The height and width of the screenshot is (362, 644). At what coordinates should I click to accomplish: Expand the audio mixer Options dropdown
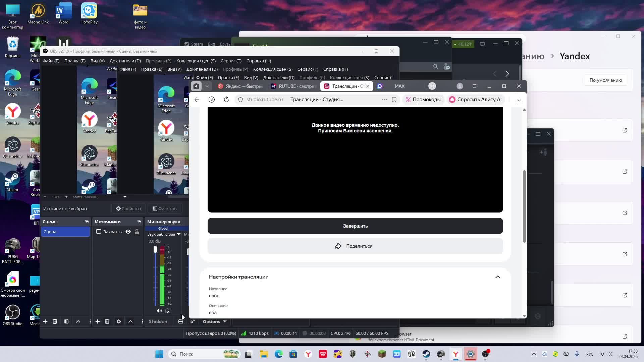click(x=215, y=321)
